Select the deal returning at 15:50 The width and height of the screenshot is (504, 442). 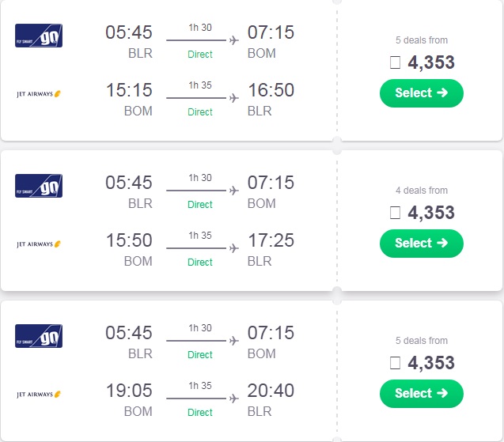[422, 244]
